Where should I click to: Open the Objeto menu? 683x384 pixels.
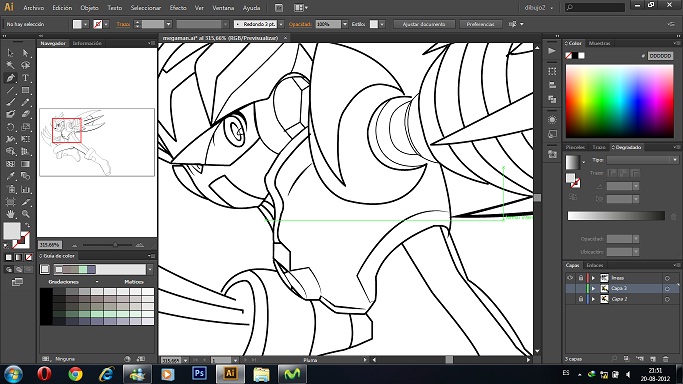pos(89,8)
